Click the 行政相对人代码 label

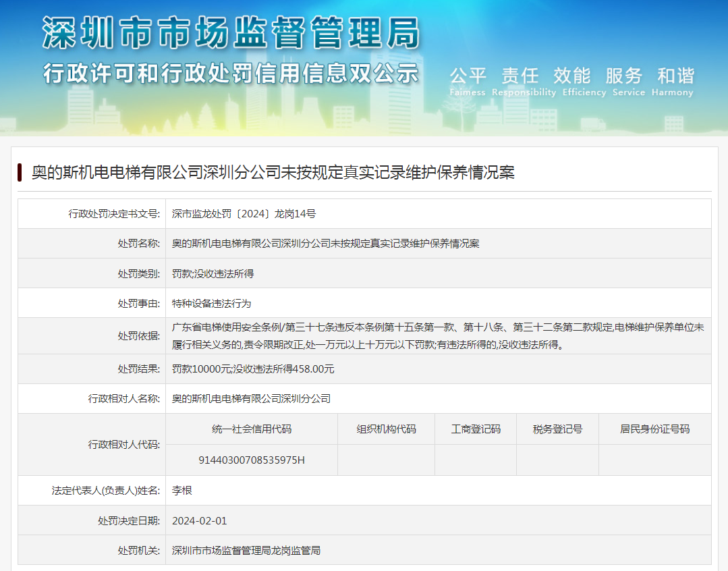pyautogui.click(x=124, y=445)
